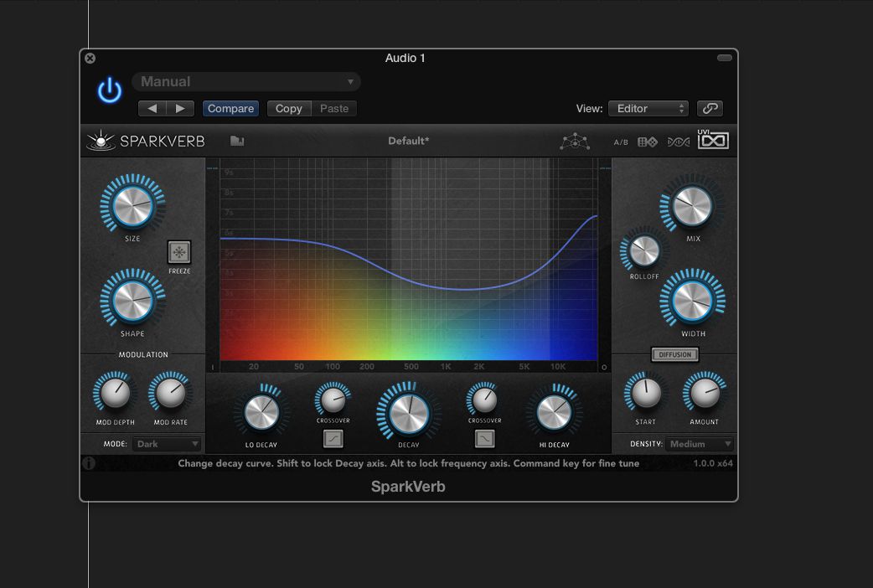Click the version text 1.0.0 x64

tap(713, 463)
